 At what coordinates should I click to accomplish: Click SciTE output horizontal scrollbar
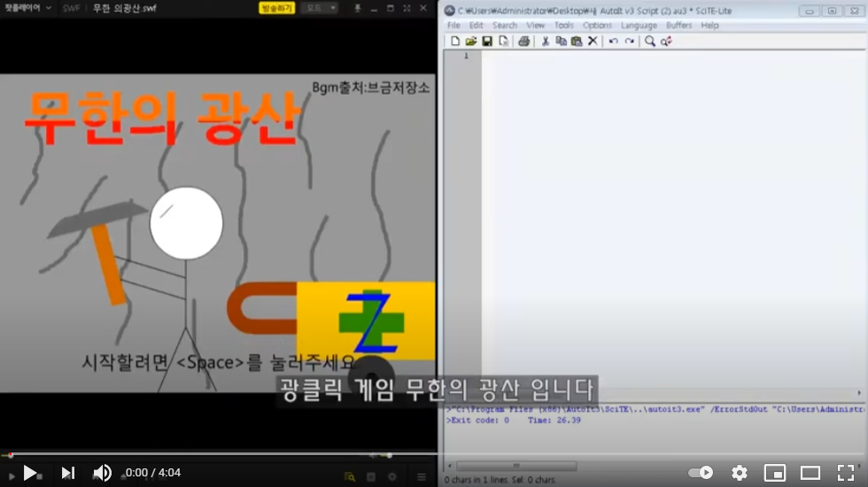[x=515, y=466]
